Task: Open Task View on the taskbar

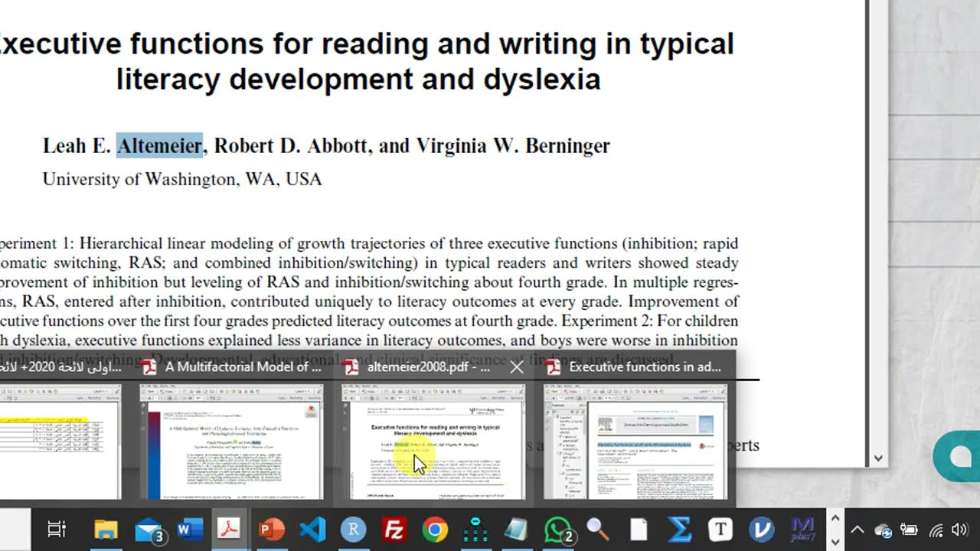Action: (x=57, y=530)
